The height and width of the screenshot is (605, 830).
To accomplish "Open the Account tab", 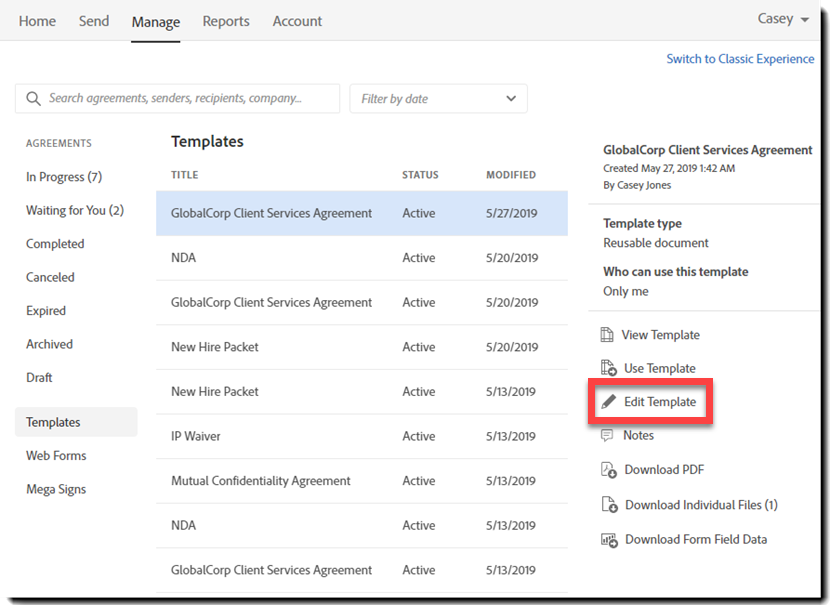I will (x=297, y=21).
